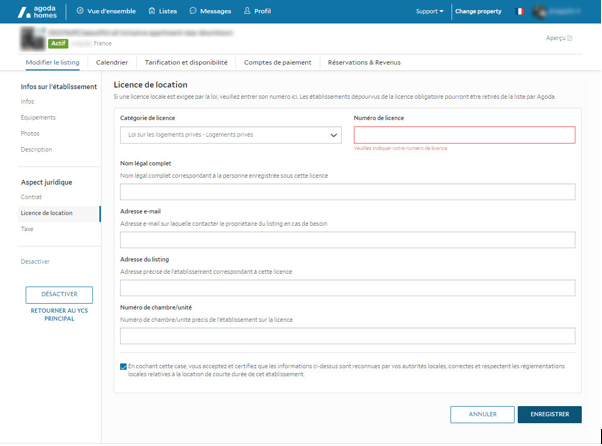Screen dimensions: 602x446
Task: Click the Agoda Homes logo
Action: [35, 11]
